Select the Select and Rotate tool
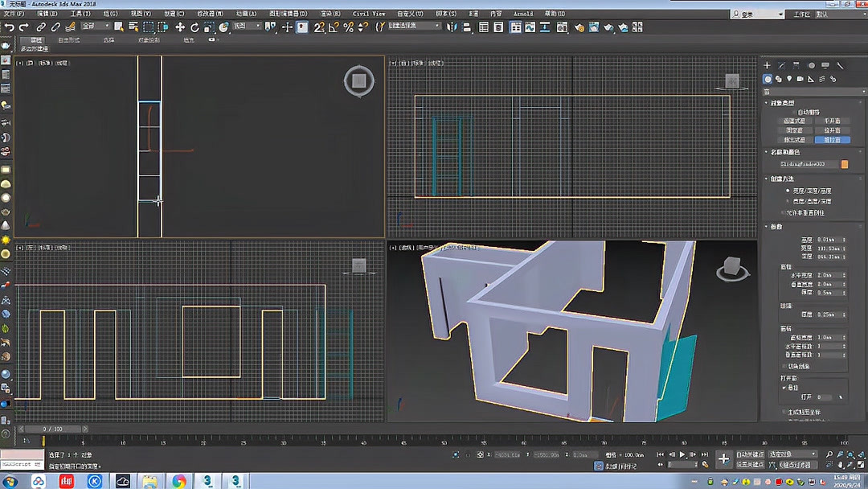Screen dimensions: 868x489 [194, 27]
